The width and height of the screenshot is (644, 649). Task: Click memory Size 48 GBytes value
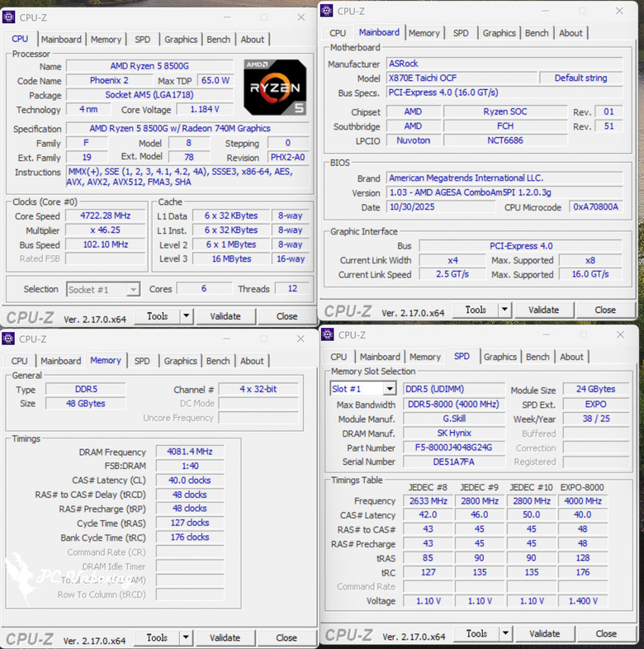pos(86,403)
